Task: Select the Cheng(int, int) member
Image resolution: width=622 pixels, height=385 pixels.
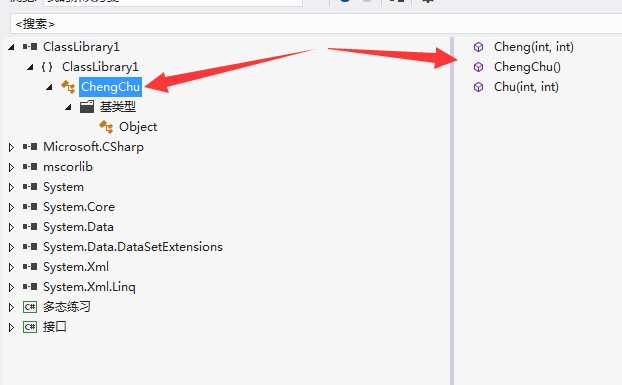Action: pyautogui.click(x=534, y=47)
